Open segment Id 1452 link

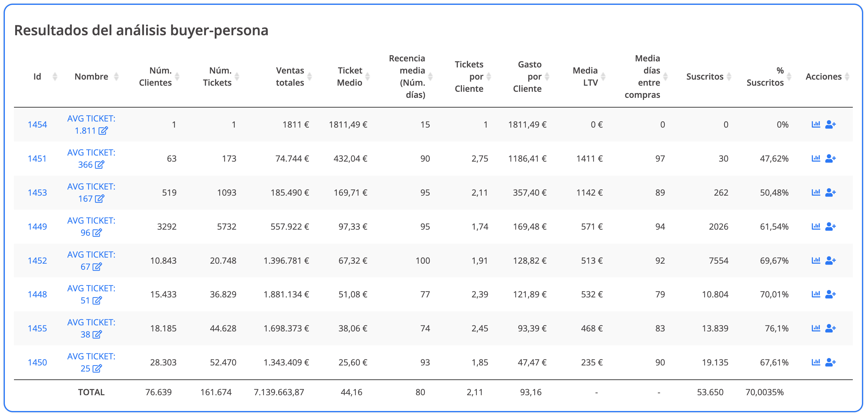[37, 261]
